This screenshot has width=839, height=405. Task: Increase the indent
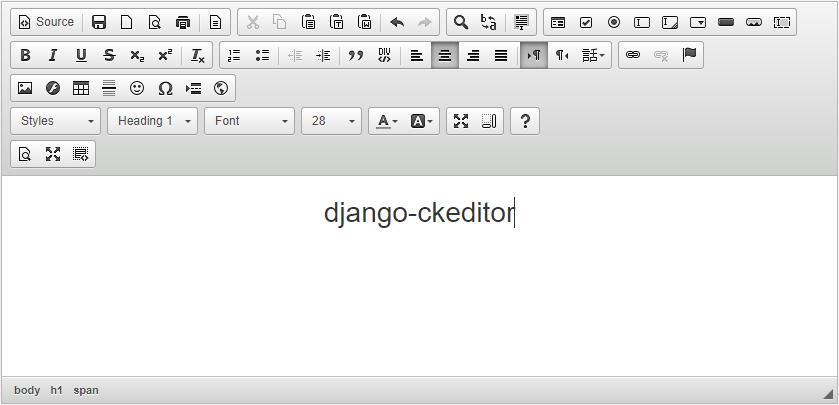(323, 55)
